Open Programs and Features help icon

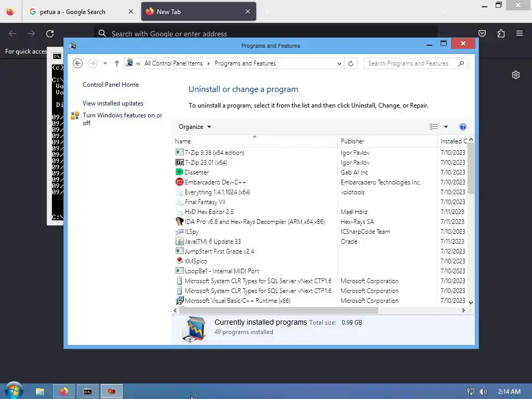(x=463, y=127)
